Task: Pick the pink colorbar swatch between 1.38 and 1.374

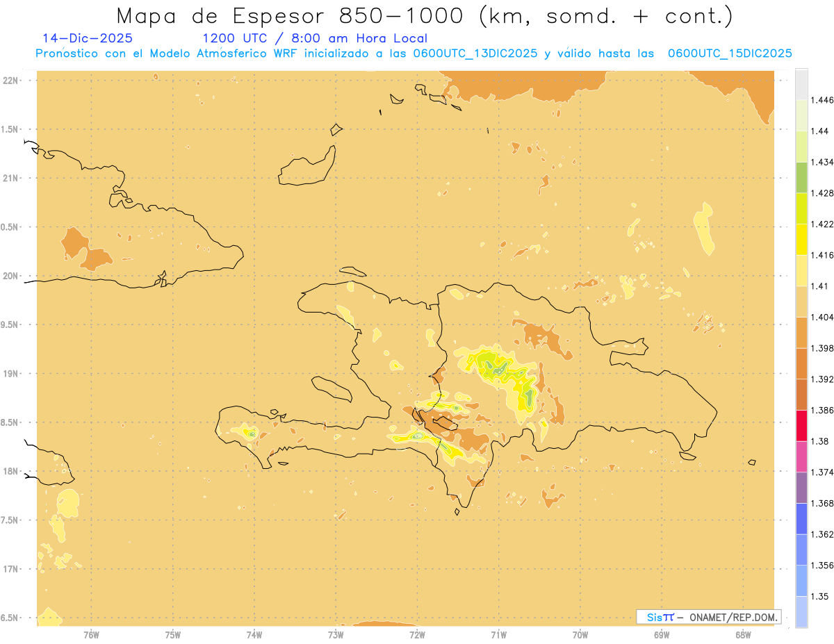Action: tap(801, 456)
